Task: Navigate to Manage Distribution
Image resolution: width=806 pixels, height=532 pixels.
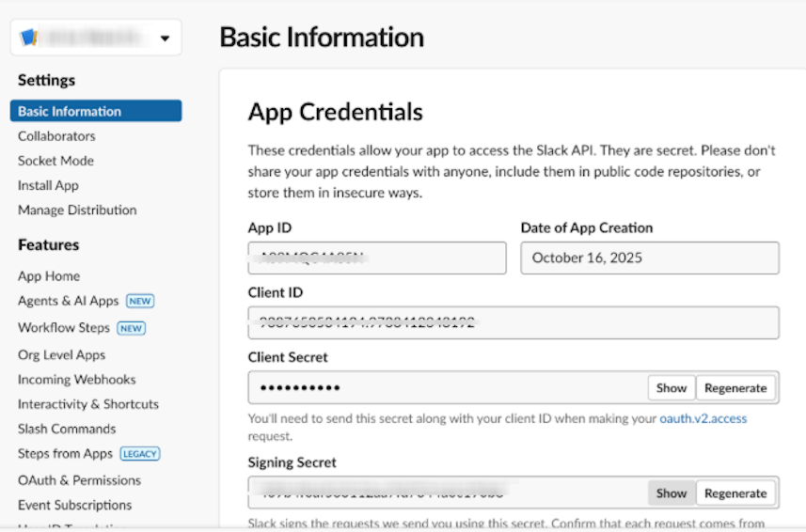Action: (x=77, y=210)
